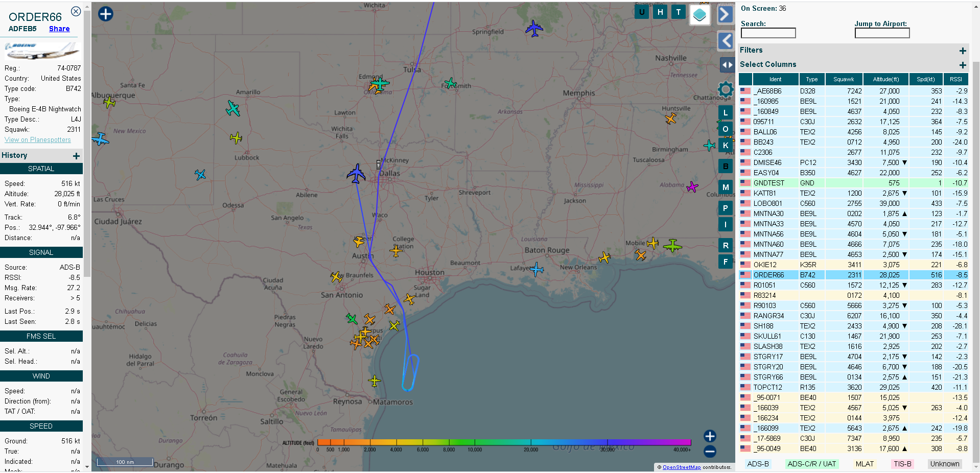Click the next arrow map button
Viewport: 980px width, 473px height.
(x=726, y=14)
